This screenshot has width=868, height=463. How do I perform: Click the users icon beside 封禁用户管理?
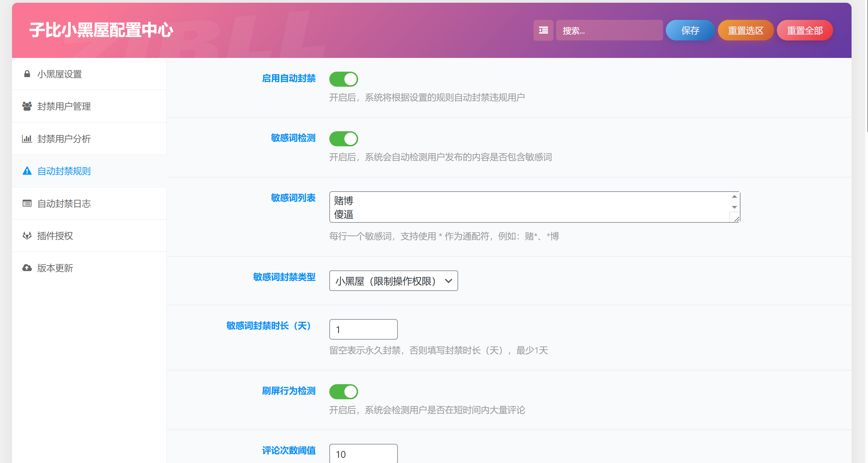(27, 106)
